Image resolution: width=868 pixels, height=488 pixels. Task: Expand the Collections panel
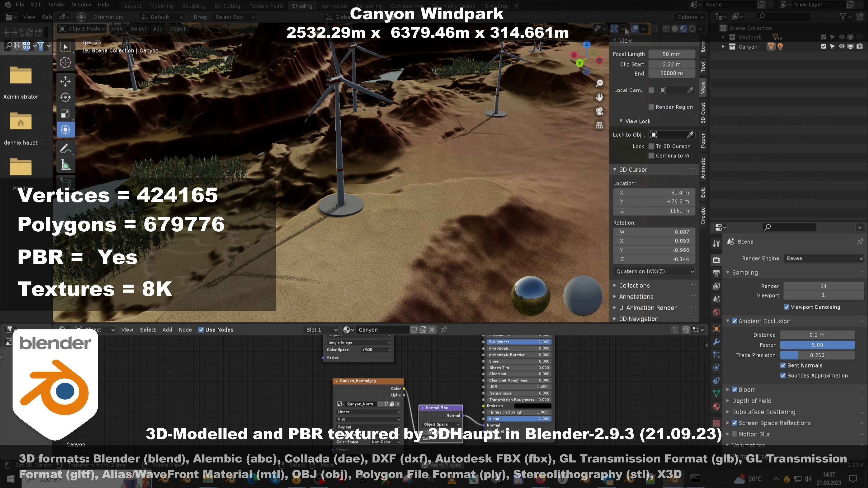[634, 286]
